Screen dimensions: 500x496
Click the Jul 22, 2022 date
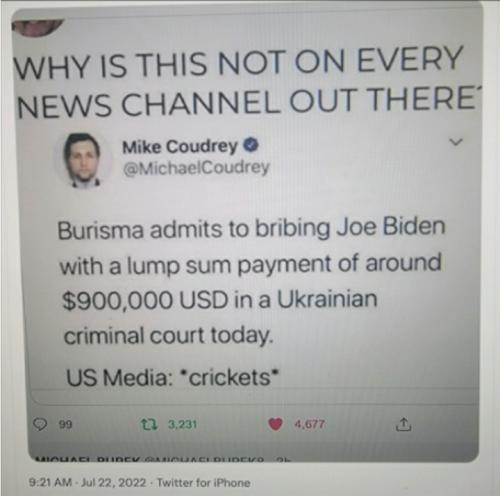pyautogui.click(x=114, y=483)
